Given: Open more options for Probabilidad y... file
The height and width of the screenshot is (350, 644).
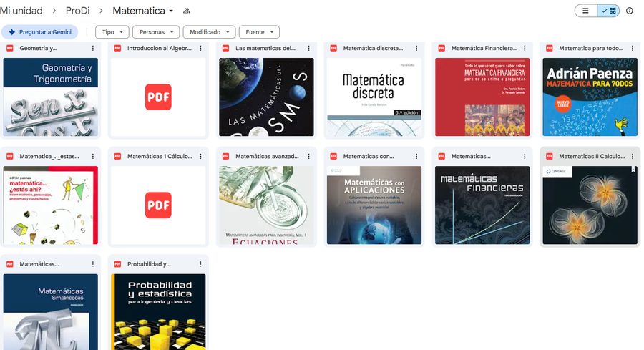Looking at the screenshot, I should click(200, 264).
